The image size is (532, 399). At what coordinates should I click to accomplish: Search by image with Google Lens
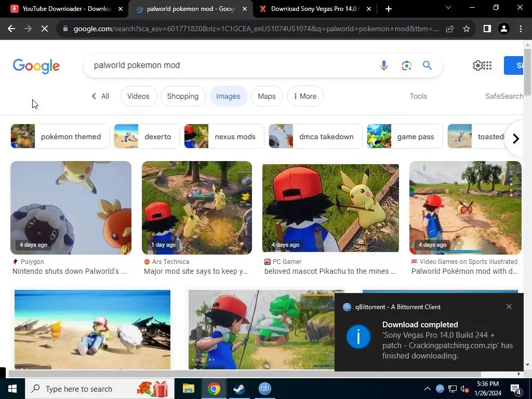click(406, 65)
